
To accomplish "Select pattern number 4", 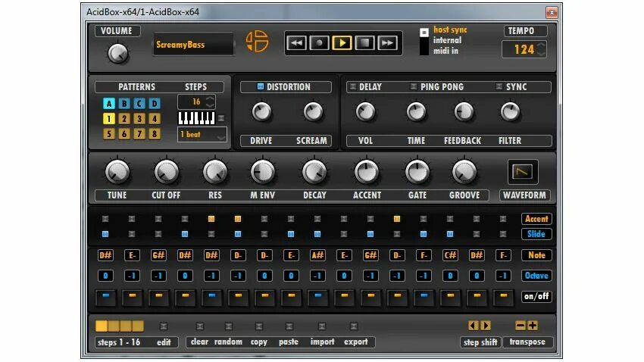I will click(155, 119).
